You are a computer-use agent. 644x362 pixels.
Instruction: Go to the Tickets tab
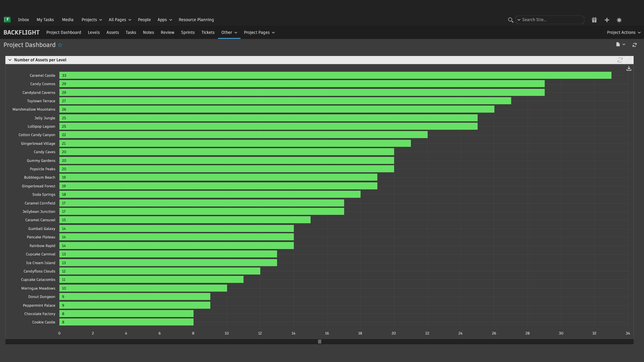208,33
